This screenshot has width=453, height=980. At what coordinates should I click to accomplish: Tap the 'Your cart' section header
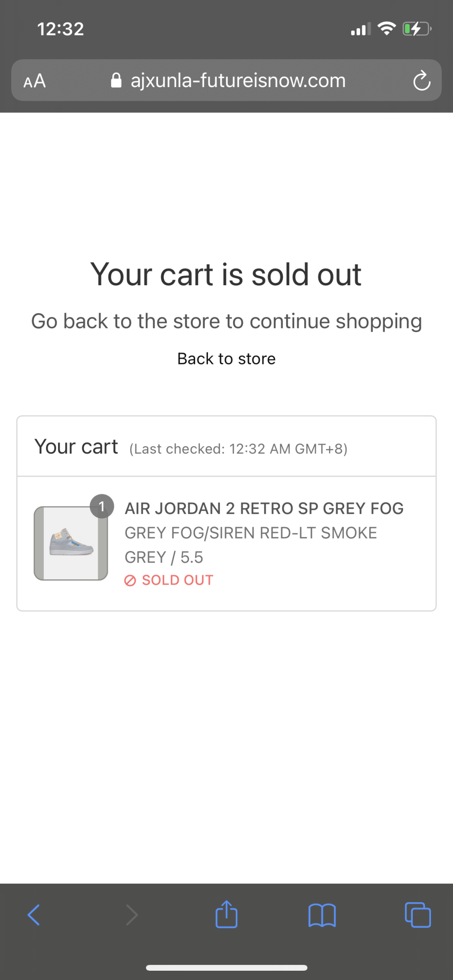pyautogui.click(x=76, y=447)
